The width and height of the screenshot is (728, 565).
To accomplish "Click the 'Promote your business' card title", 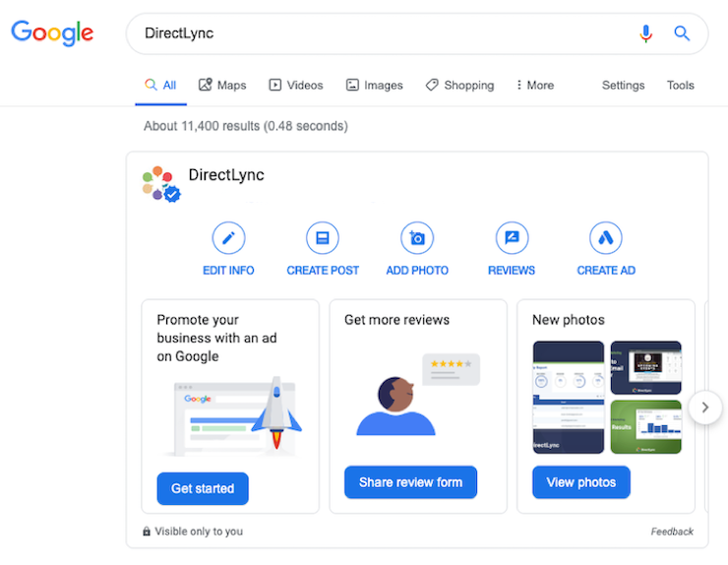I will [216, 338].
